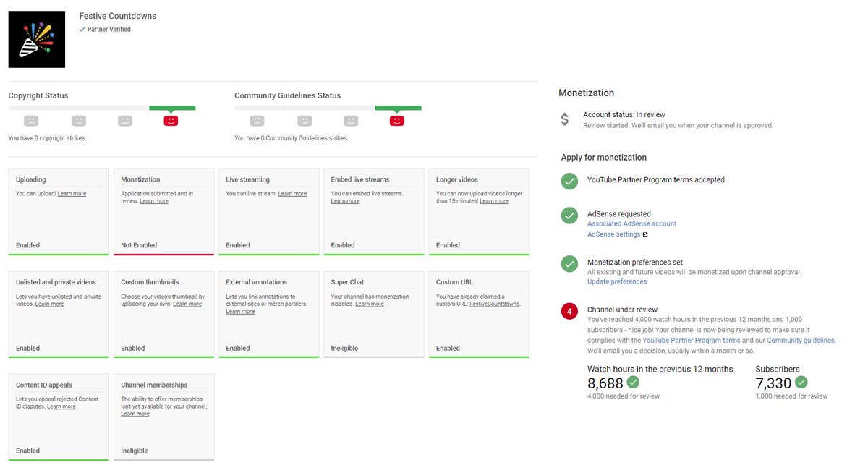Open Learn more in the Super Chat card
The image size is (868, 473).
point(370,304)
